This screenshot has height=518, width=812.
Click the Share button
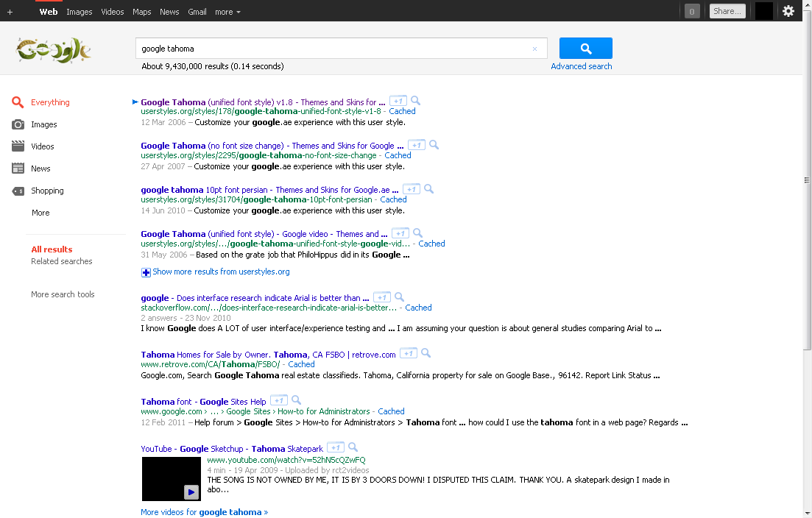click(x=727, y=11)
